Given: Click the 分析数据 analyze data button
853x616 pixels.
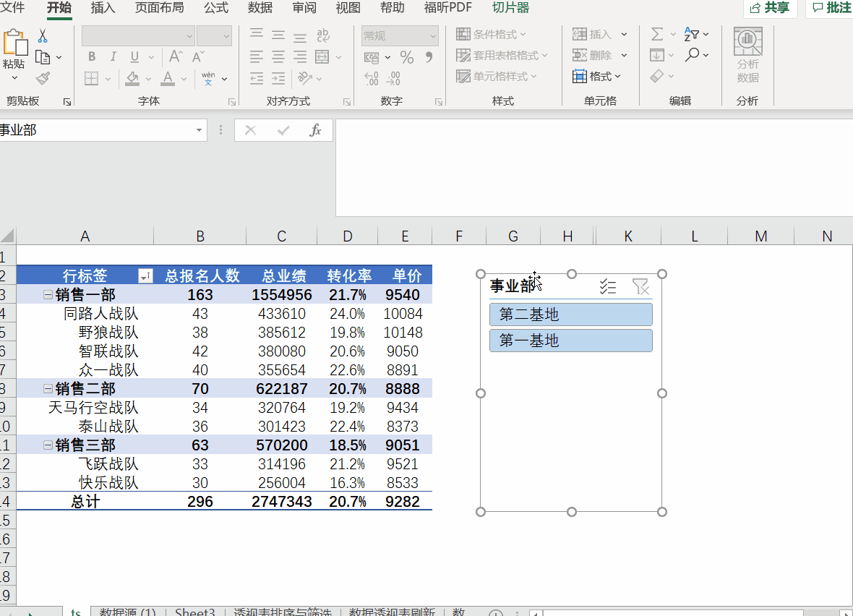Looking at the screenshot, I should click(748, 56).
